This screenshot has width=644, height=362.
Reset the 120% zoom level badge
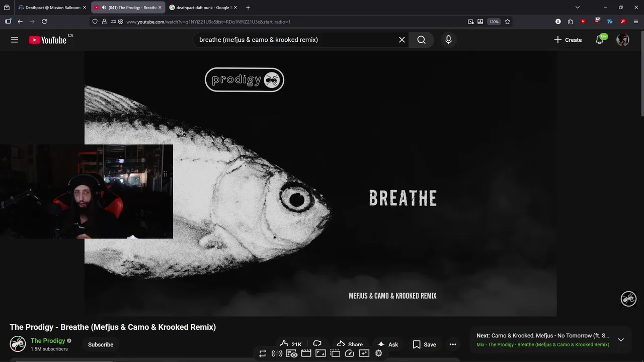494,22
